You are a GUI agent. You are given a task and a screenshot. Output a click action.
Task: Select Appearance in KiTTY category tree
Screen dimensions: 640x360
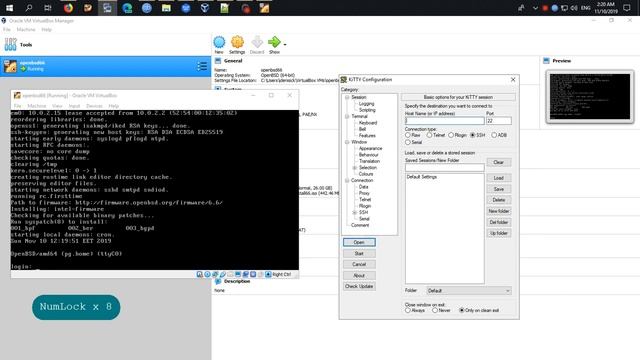click(370, 149)
